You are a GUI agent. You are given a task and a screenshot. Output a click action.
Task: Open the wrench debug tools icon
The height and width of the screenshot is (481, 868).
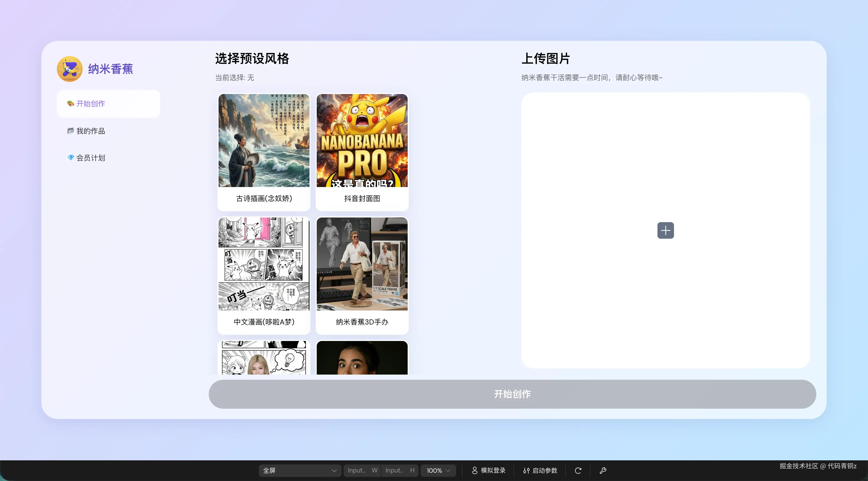[603, 471]
